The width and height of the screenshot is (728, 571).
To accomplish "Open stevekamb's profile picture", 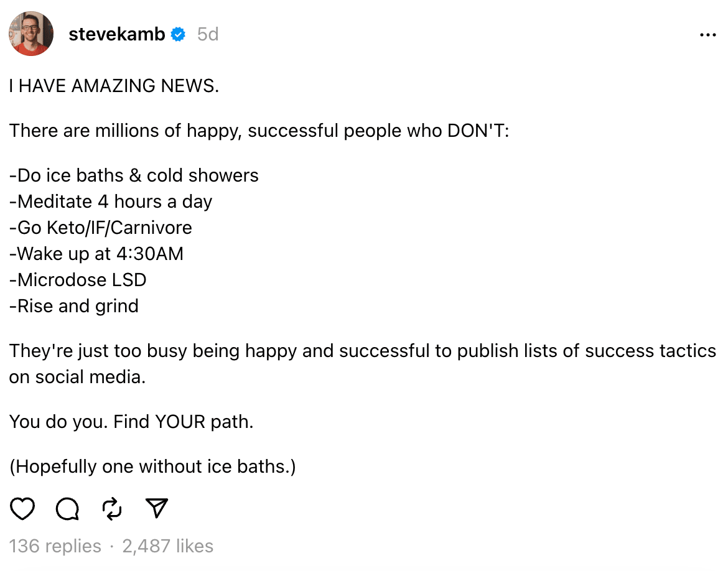I will coord(31,34).
